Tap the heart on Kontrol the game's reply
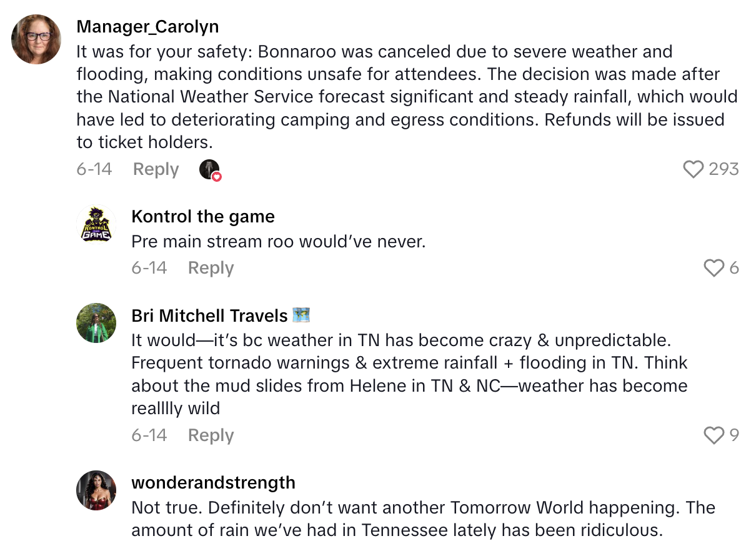The height and width of the screenshot is (546, 756). coord(714,268)
